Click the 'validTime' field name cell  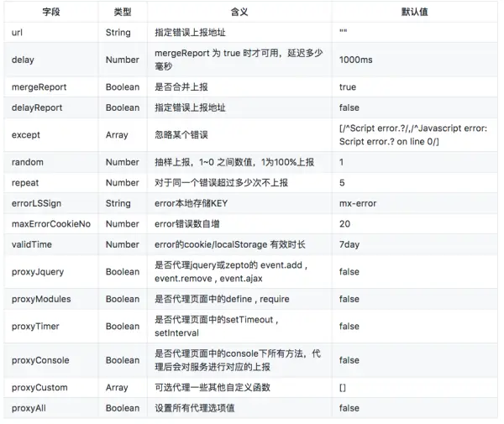point(32,244)
